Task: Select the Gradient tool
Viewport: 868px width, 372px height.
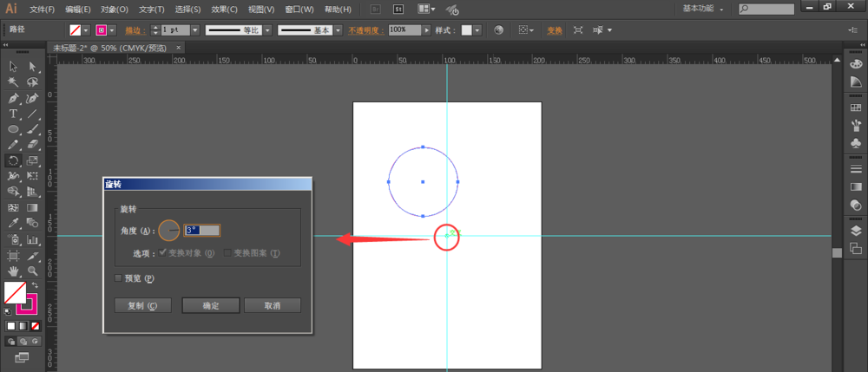Action: 32,207
